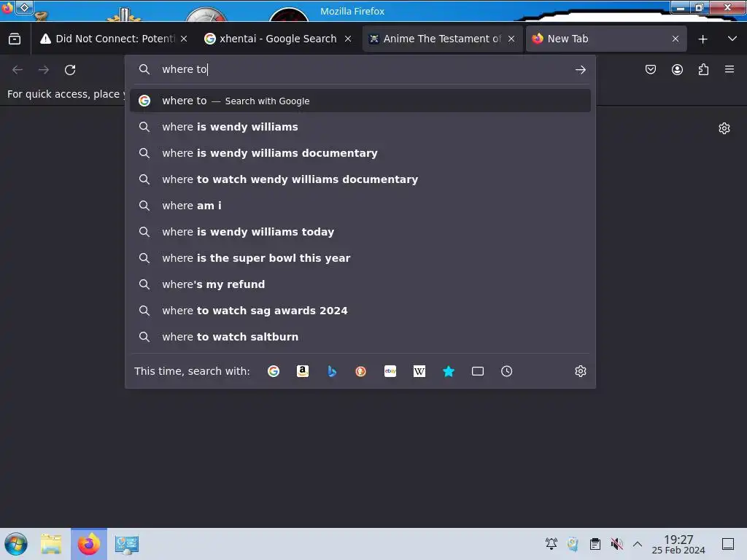
Task: Search this time with Amazon icon
Action: click(303, 371)
